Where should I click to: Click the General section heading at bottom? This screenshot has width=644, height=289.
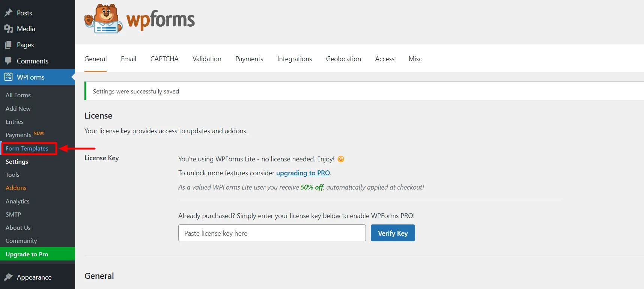pyautogui.click(x=99, y=276)
